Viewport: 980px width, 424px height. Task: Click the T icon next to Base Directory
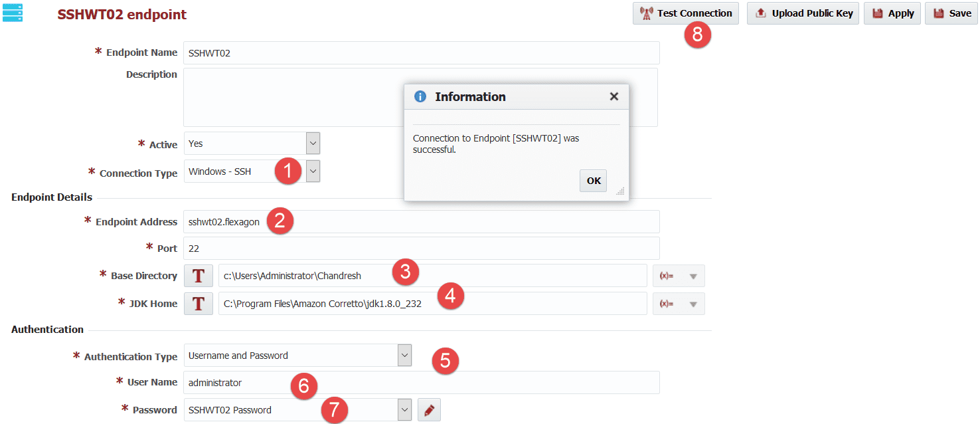click(198, 275)
